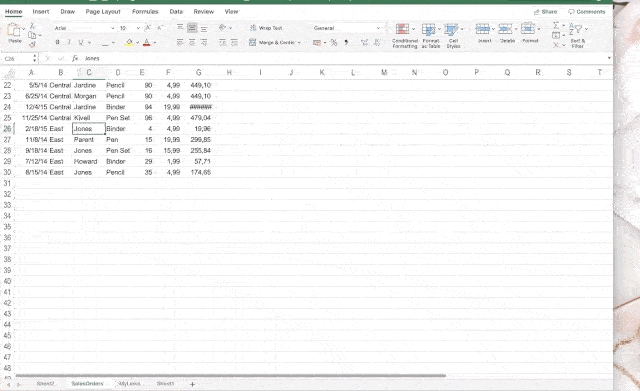Click the AutoSum sigma icon

click(556, 25)
